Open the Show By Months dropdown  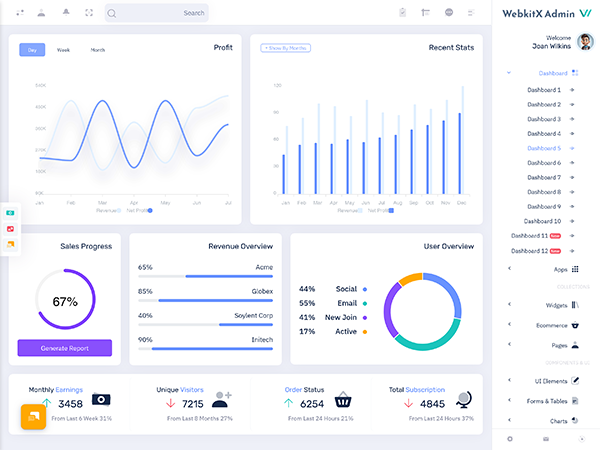tap(283, 48)
